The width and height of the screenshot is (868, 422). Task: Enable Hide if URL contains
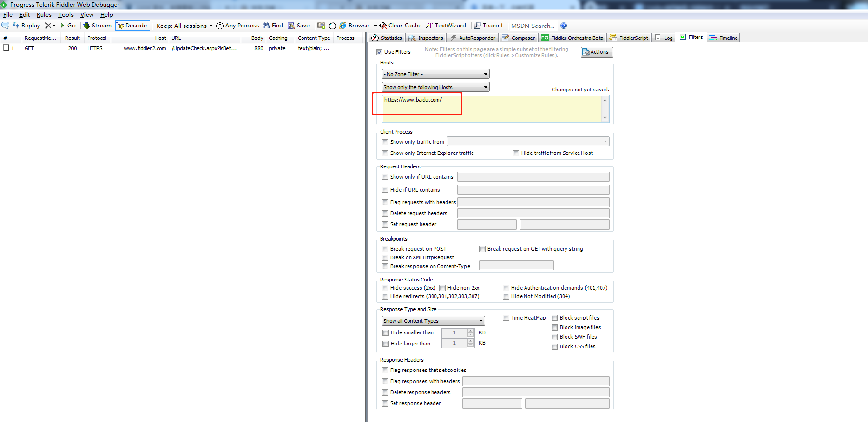(385, 190)
